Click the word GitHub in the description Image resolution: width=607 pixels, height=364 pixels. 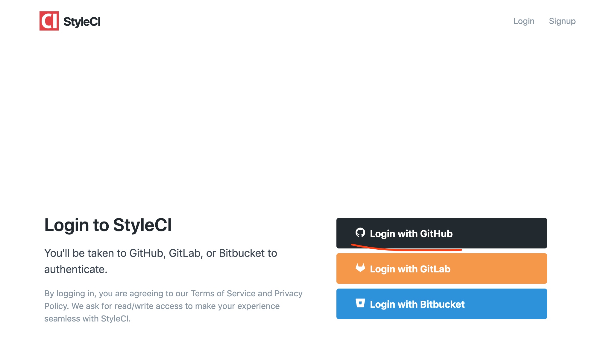pos(146,253)
